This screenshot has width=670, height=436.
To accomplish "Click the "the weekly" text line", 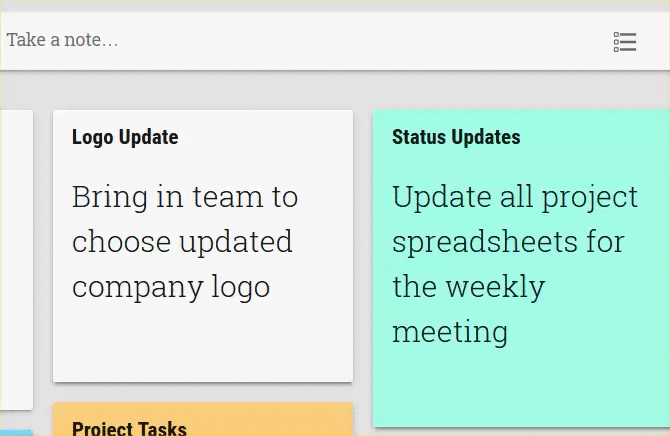I will 468,287.
